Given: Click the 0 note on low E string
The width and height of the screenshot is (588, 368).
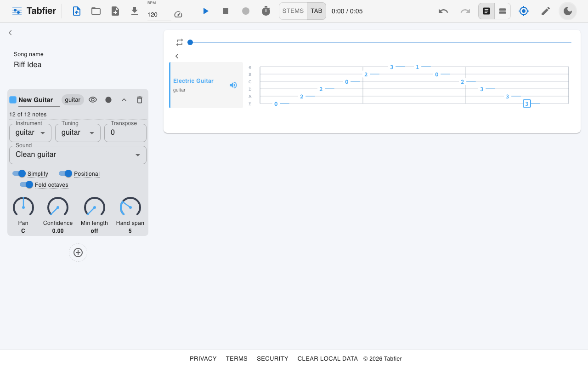Looking at the screenshot, I should (x=276, y=104).
